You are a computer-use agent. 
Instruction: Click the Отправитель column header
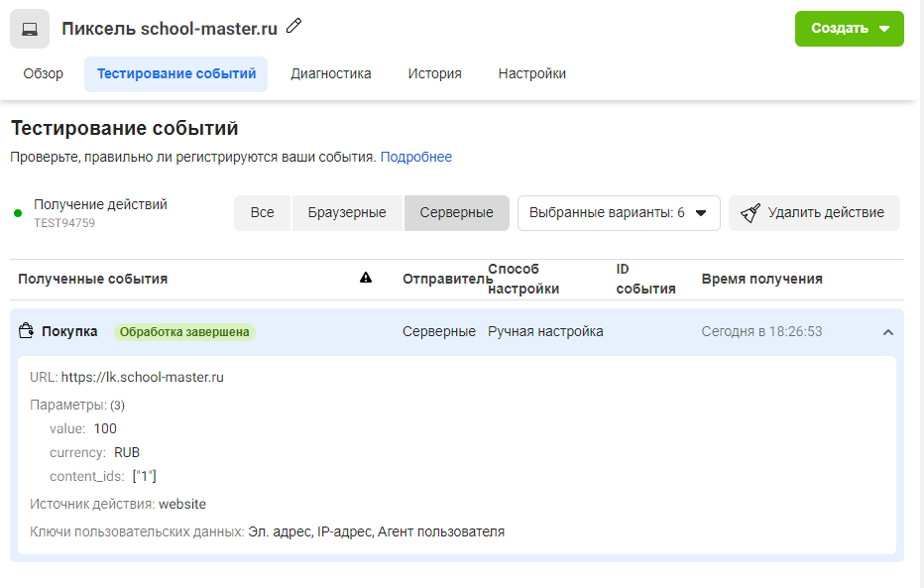coord(447,279)
